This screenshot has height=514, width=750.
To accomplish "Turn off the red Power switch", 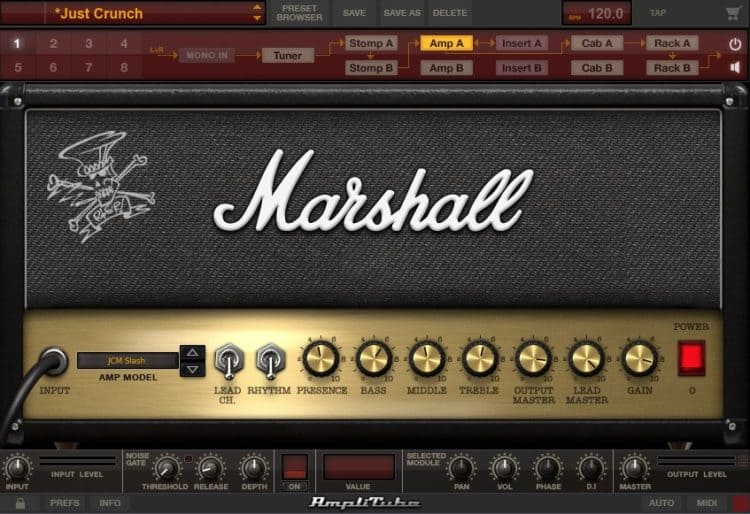I will coord(691,358).
